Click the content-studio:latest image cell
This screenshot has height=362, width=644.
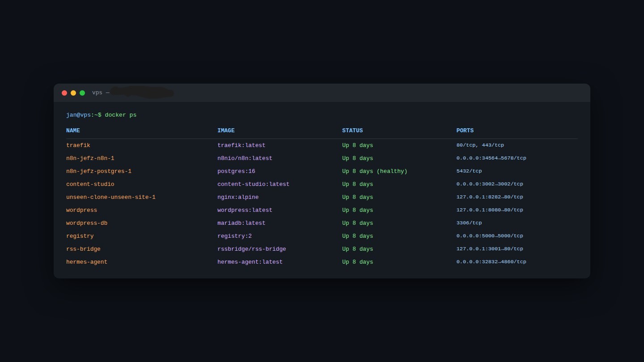(x=254, y=184)
